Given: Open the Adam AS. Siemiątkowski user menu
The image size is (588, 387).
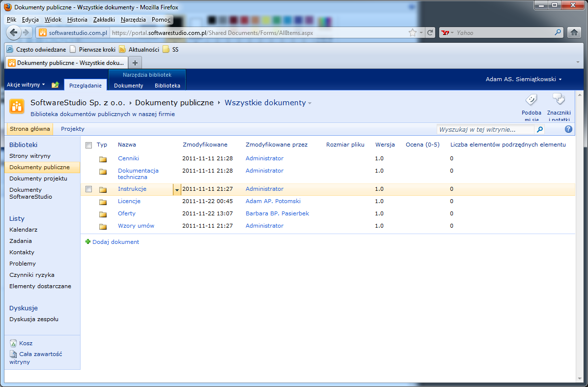Looking at the screenshot, I should [x=524, y=79].
